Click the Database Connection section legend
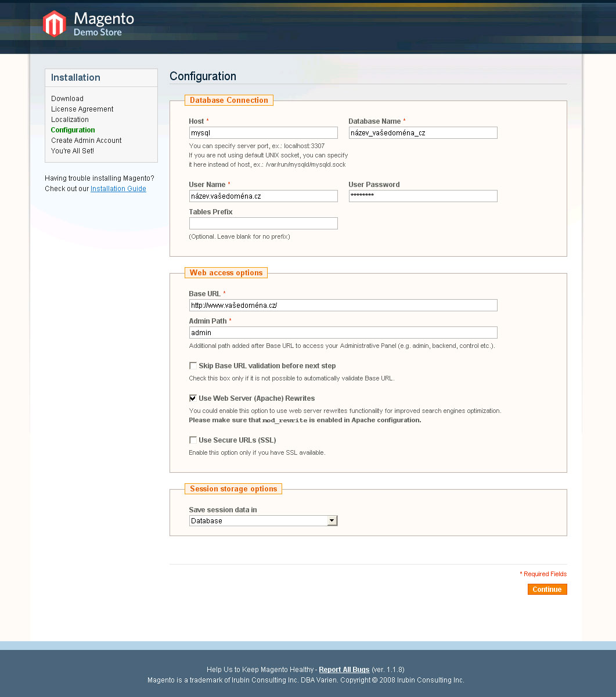 pyautogui.click(x=229, y=100)
